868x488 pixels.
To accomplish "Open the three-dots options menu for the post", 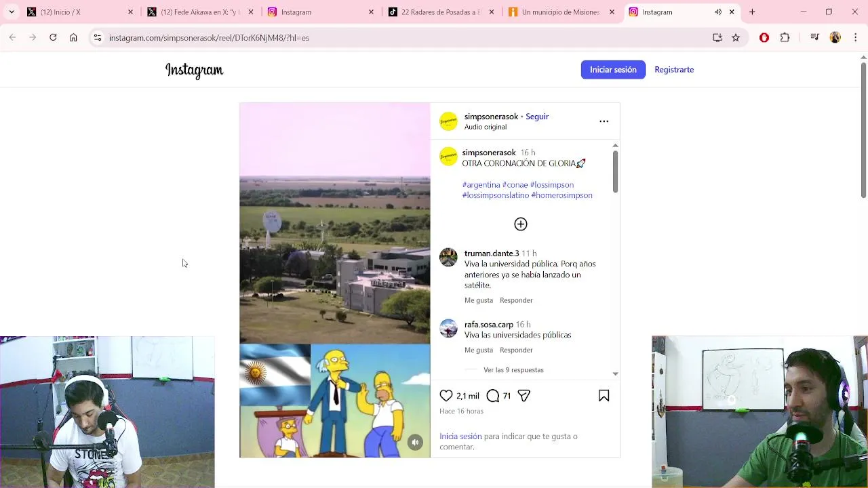I will (x=604, y=121).
